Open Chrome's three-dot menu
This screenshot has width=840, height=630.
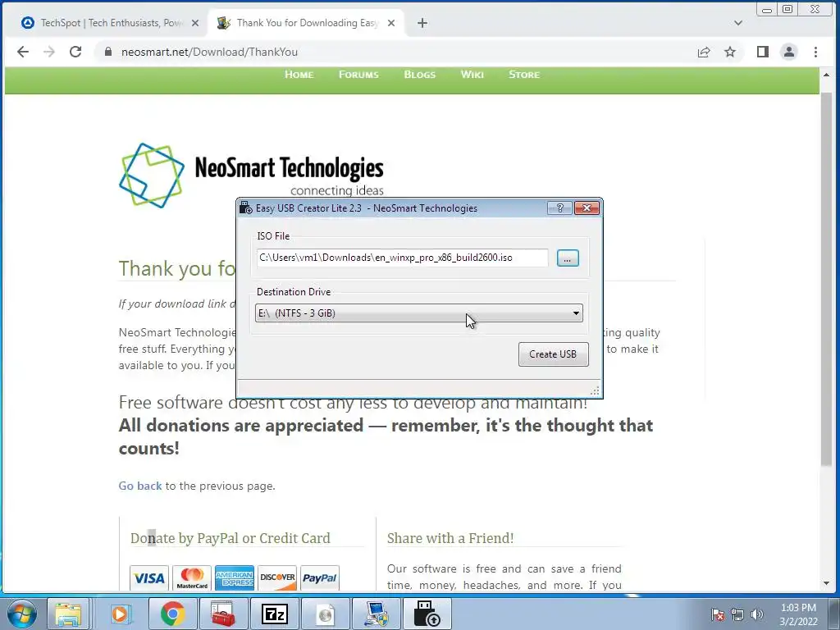click(815, 52)
